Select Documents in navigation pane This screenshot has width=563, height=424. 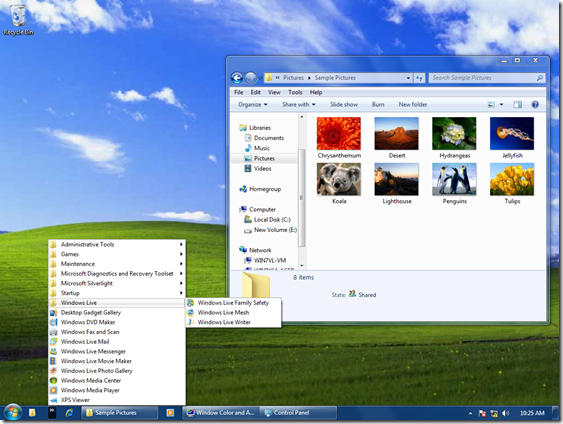[265, 138]
